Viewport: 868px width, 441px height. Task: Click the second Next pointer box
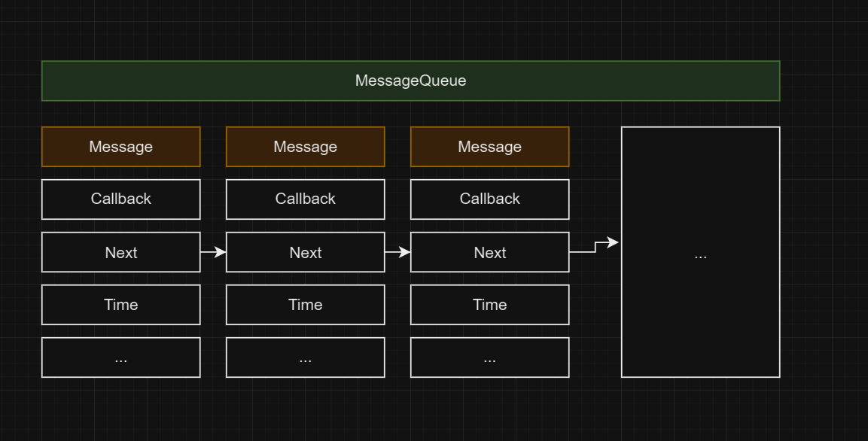click(305, 252)
